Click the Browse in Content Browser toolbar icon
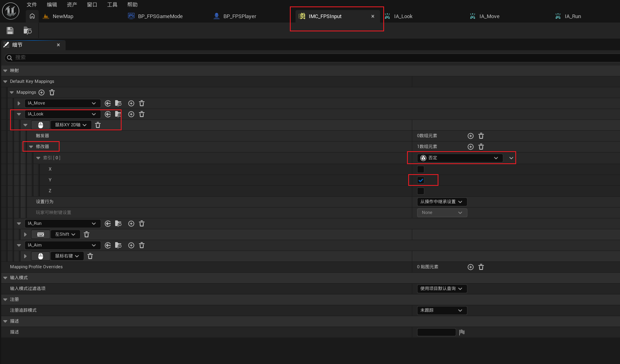620x364 pixels. pyautogui.click(x=27, y=31)
